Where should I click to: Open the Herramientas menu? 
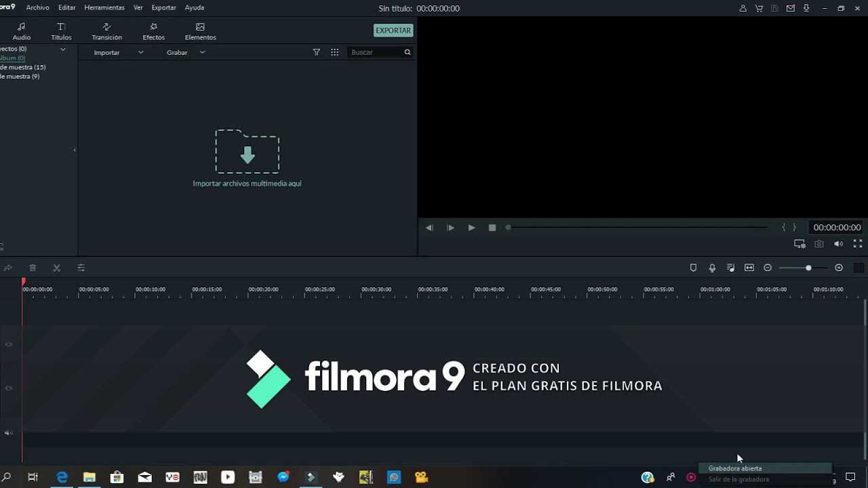104,7
